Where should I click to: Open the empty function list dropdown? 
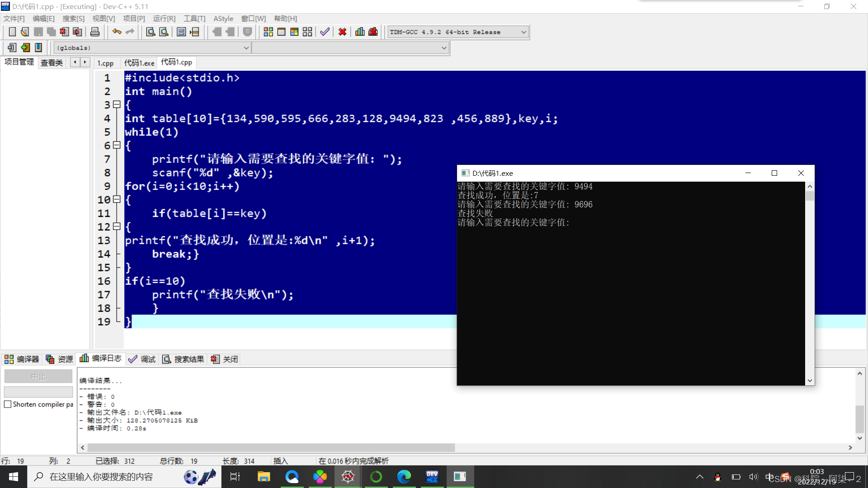click(444, 48)
